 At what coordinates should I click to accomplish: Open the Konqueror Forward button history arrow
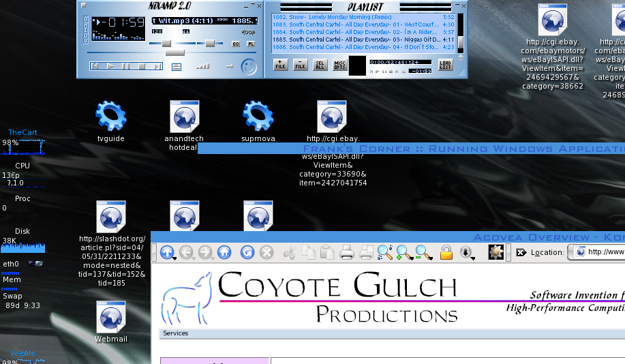tap(213, 259)
